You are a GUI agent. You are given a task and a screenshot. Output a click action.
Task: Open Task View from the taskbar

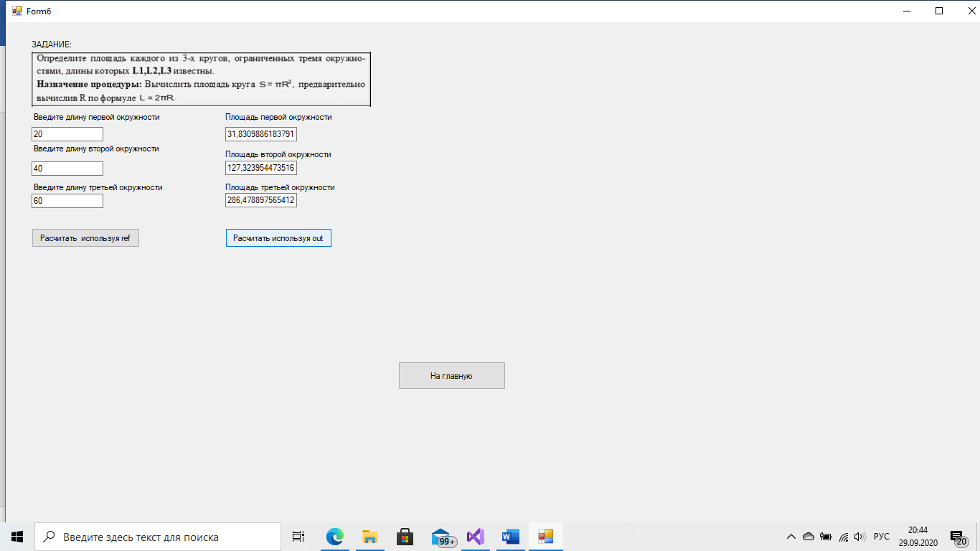[x=298, y=537]
